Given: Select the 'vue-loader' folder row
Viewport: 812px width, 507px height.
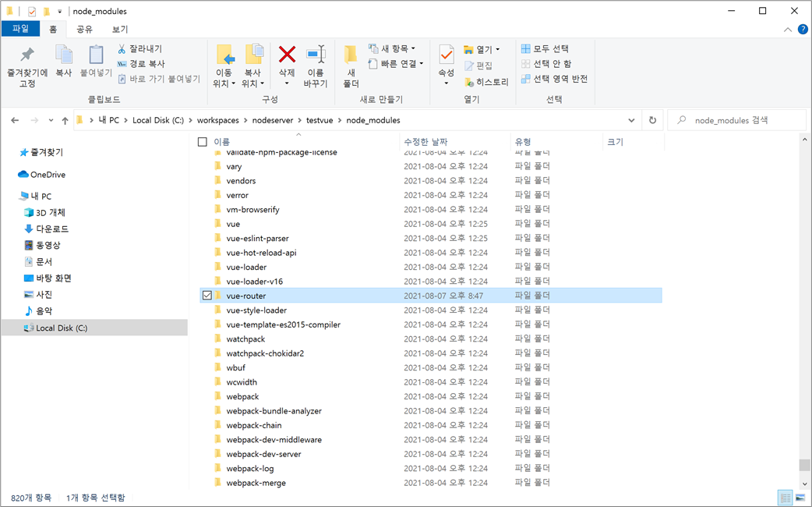Looking at the screenshot, I should [431, 267].
